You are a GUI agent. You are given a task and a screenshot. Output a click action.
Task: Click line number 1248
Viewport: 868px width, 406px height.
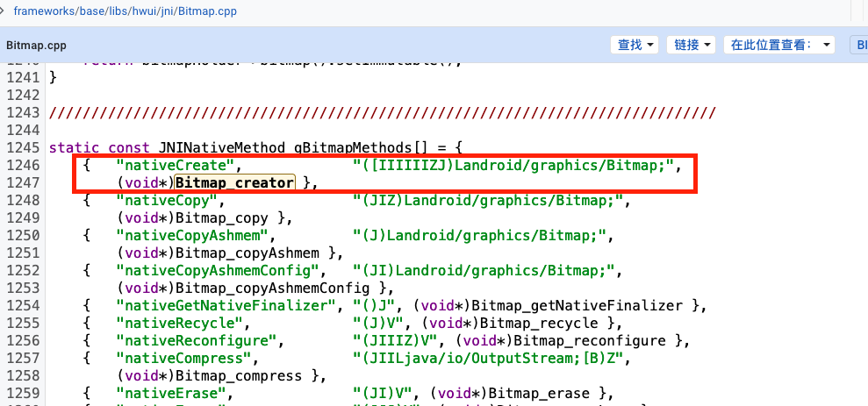coord(23,200)
